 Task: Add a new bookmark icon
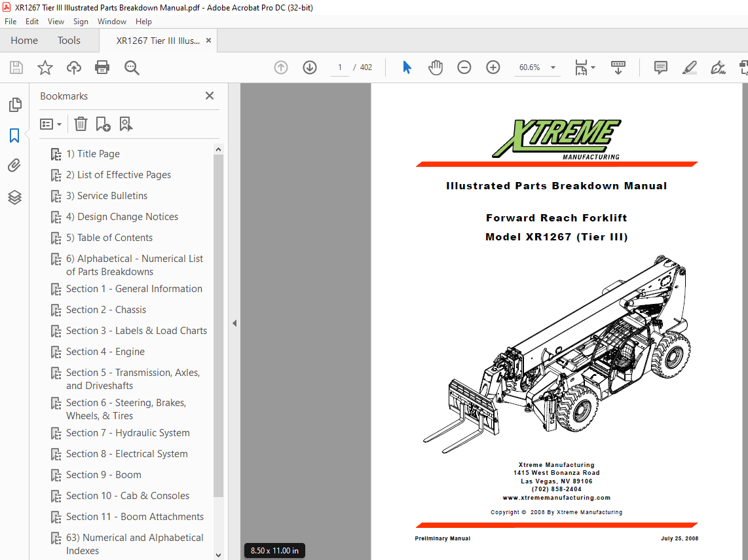click(x=103, y=124)
